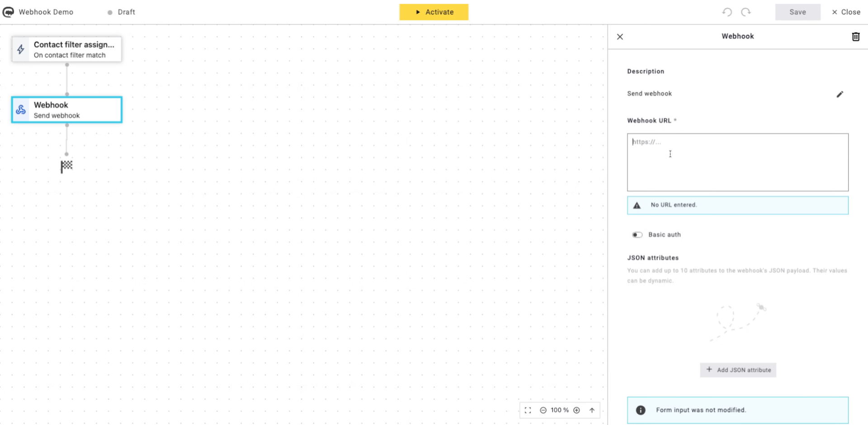Click the Activate button
This screenshot has width=868, height=425.
(x=434, y=12)
